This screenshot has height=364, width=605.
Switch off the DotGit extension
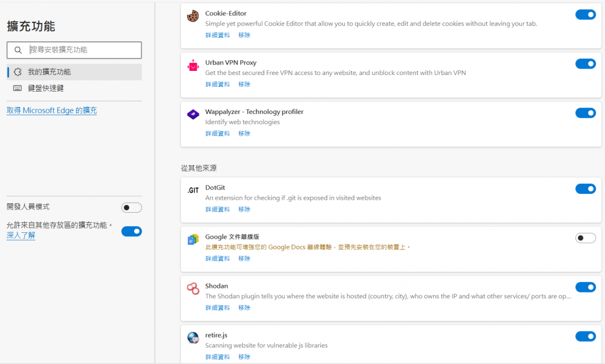coord(586,188)
